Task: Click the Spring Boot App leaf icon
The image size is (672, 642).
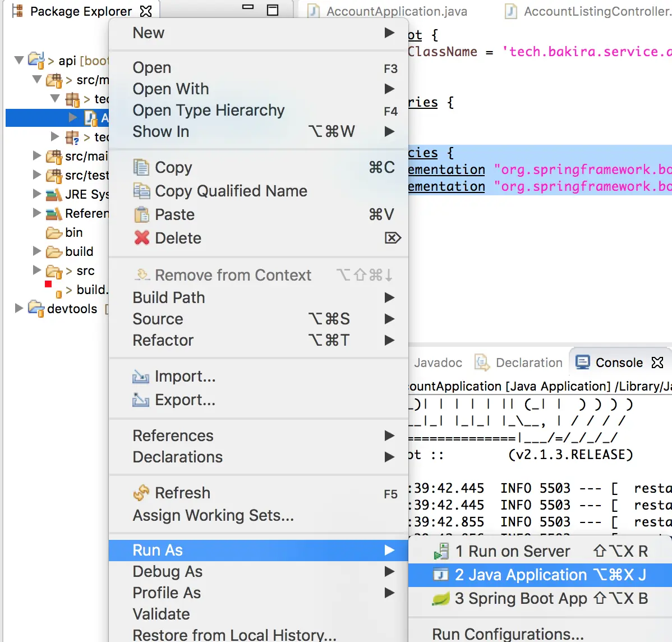Action: pos(440,599)
